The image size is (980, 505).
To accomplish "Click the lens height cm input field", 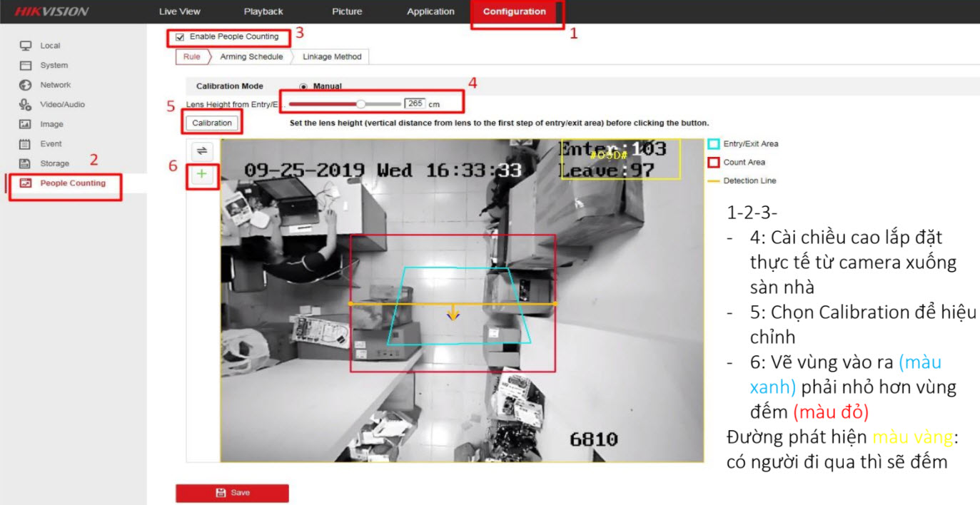I will point(414,103).
